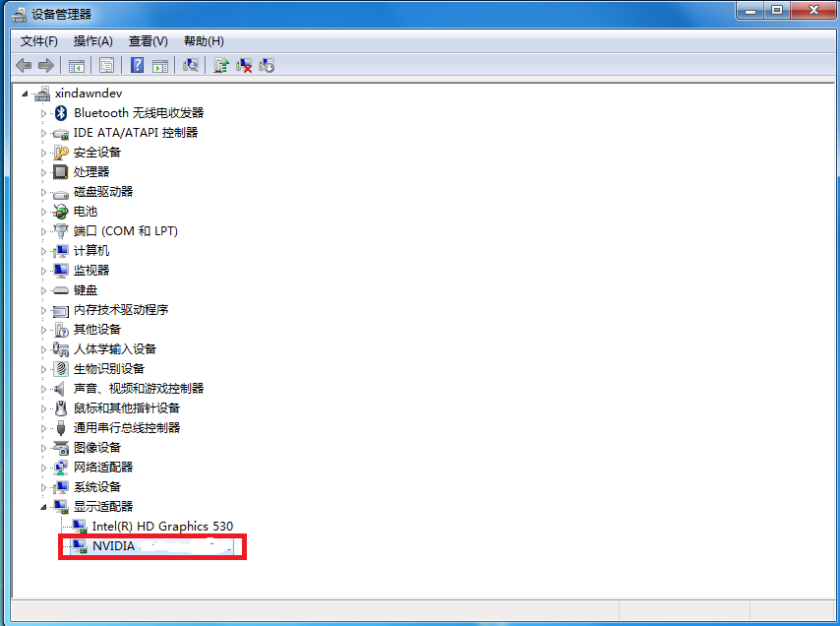Expand the 磁盘驱动器 category
The width and height of the screenshot is (840, 626).
click(x=43, y=192)
